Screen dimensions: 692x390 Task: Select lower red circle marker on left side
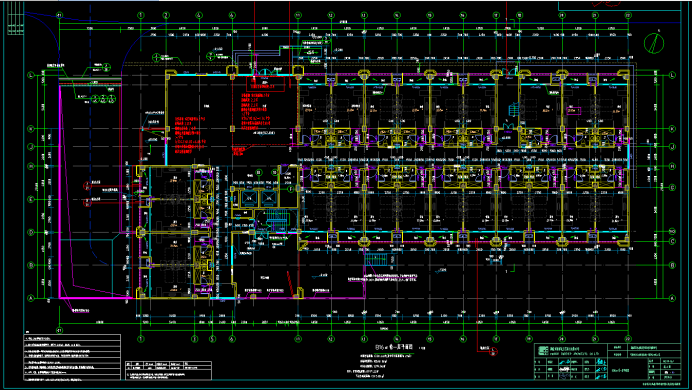click(x=87, y=203)
